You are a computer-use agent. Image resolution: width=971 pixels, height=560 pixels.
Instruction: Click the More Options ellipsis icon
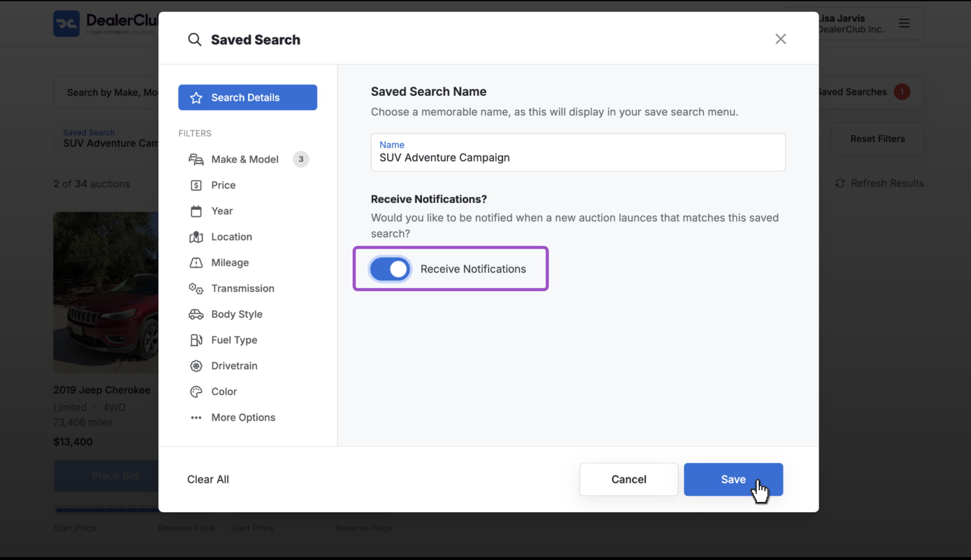pyautogui.click(x=196, y=417)
